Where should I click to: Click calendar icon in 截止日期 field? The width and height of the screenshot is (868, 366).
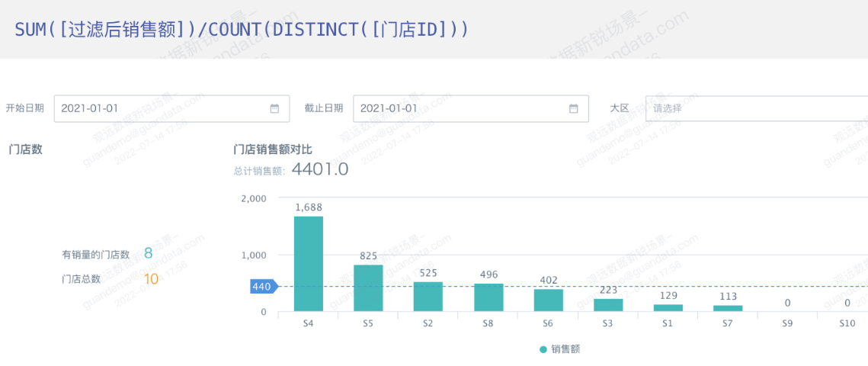click(x=573, y=108)
